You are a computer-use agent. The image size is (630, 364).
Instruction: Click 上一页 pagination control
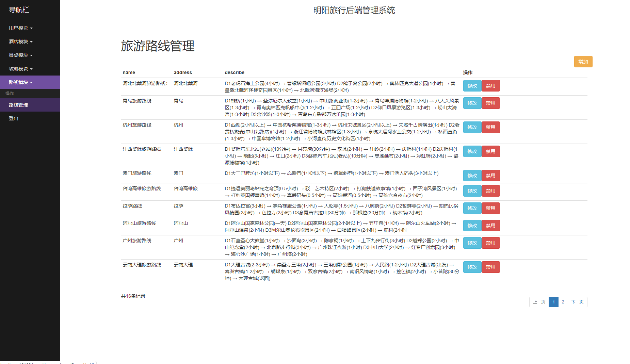click(x=539, y=302)
